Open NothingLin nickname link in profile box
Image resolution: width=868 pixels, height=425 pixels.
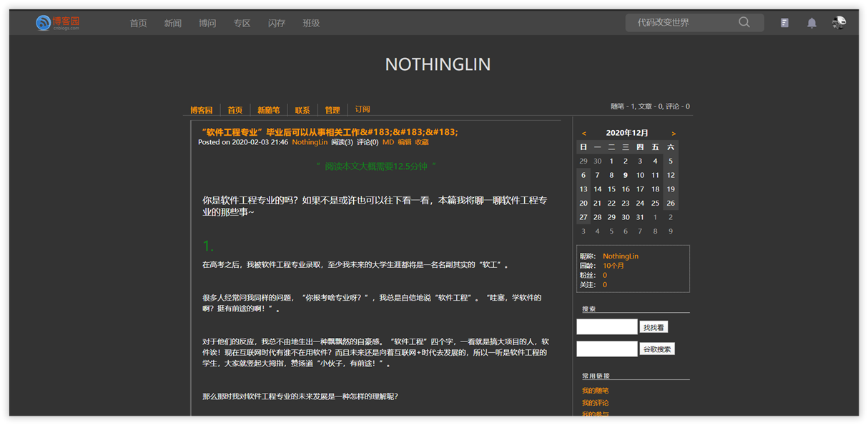click(x=621, y=256)
